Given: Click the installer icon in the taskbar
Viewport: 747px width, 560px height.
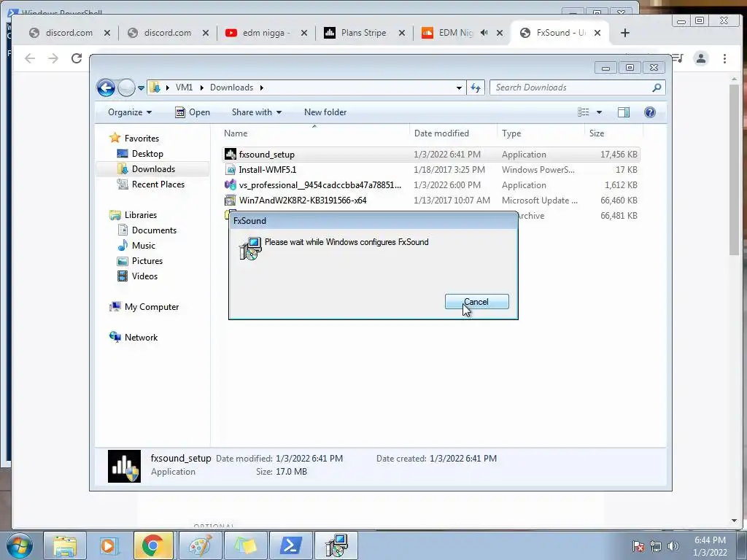Looking at the screenshot, I should [336, 545].
